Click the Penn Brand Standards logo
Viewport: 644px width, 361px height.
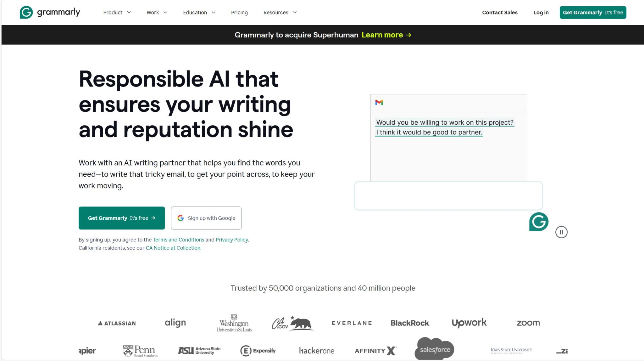140,351
